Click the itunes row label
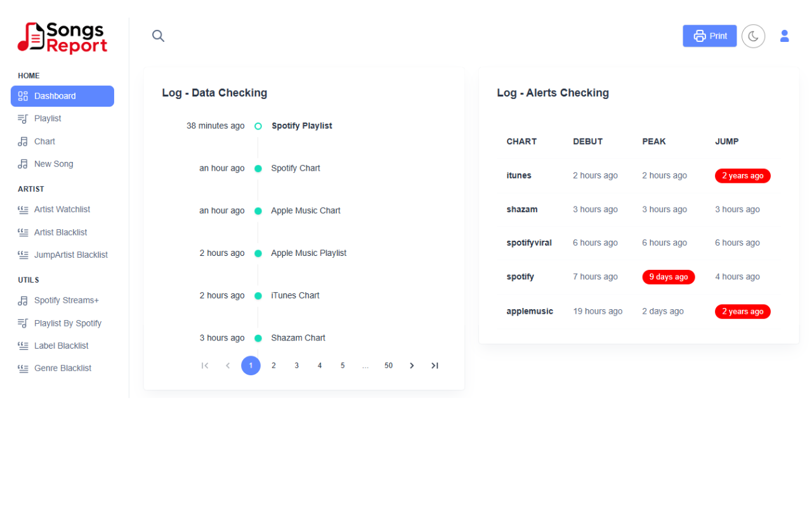The height and width of the screenshot is (508, 812). [x=519, y=175]
